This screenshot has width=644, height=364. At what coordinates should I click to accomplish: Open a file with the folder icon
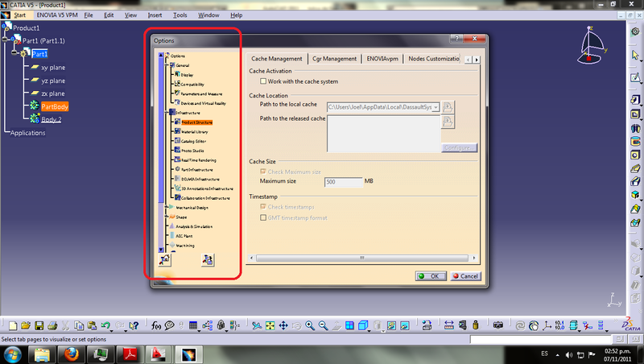26,326
